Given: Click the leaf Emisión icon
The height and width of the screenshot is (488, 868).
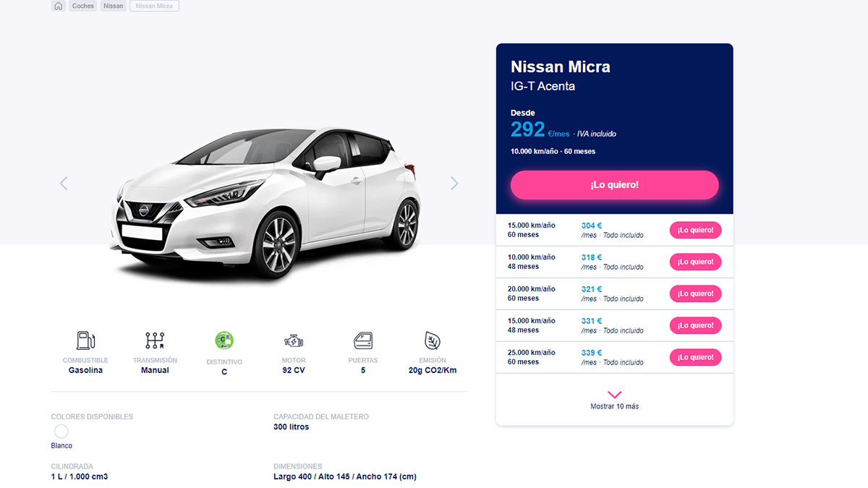Looking at the screenshot, I should click(433, 341).
